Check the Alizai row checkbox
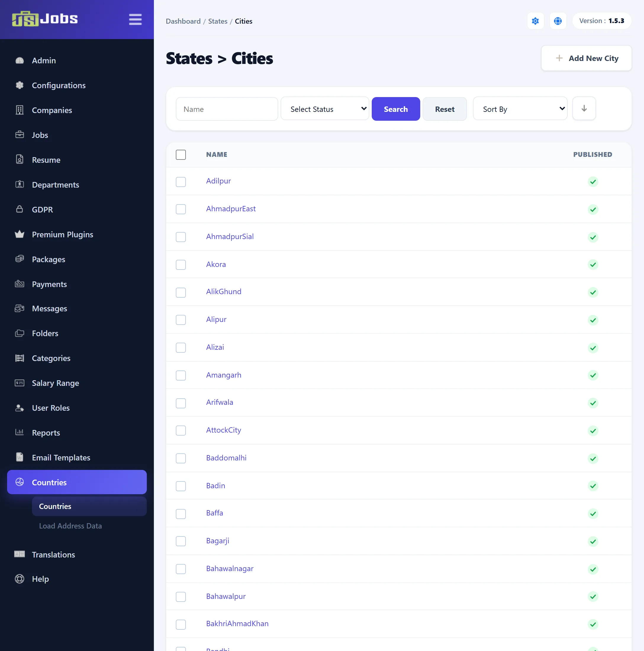The image size is (644, 651). click(x=181, y=347)
